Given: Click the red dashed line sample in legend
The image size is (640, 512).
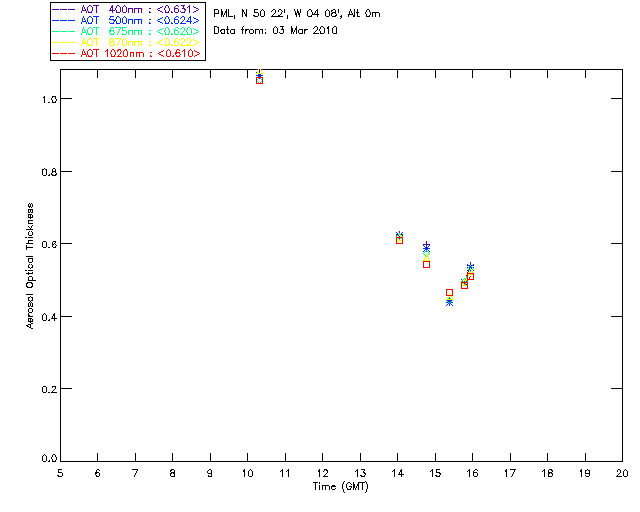Looking at the screenshot, I should coord(64,53).
